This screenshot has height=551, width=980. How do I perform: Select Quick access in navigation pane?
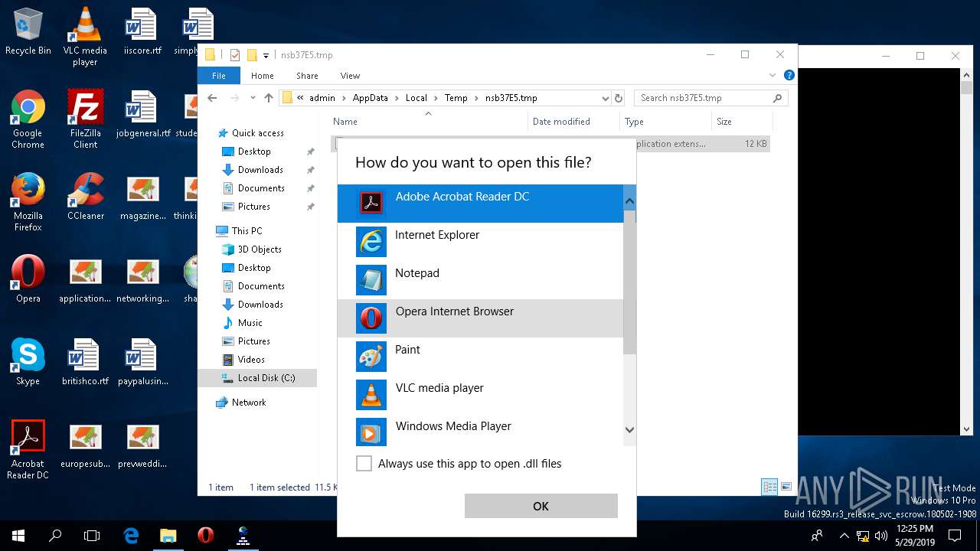click(257, 133)
